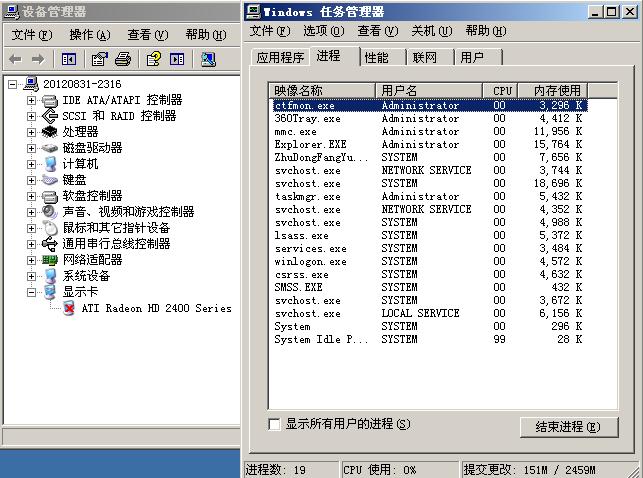
Task: Expand SCSI 和 RAID 控制器 node
Action: [x=31, y=116]
